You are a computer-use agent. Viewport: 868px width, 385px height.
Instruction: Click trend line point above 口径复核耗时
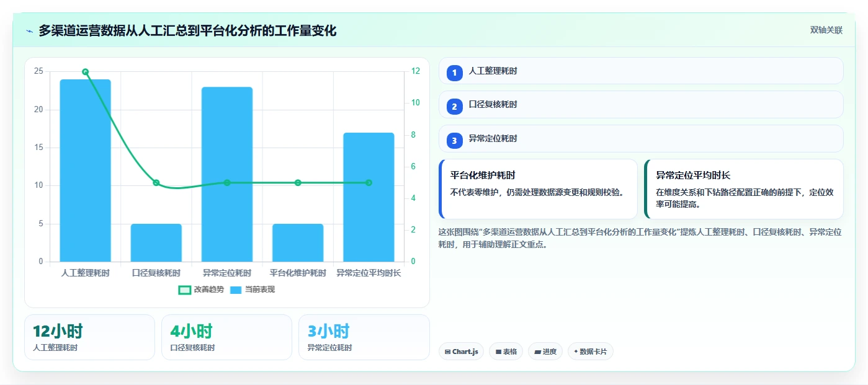(156, 183)
